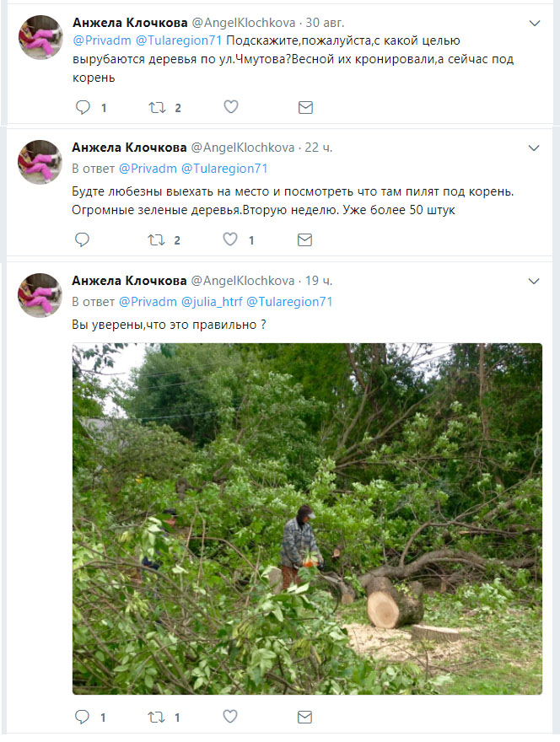This screenshot has height=742, width=560.
Task: Like the tweet posted 22 ч. ago
Action: pyautogui.click(x=230, y=240)
